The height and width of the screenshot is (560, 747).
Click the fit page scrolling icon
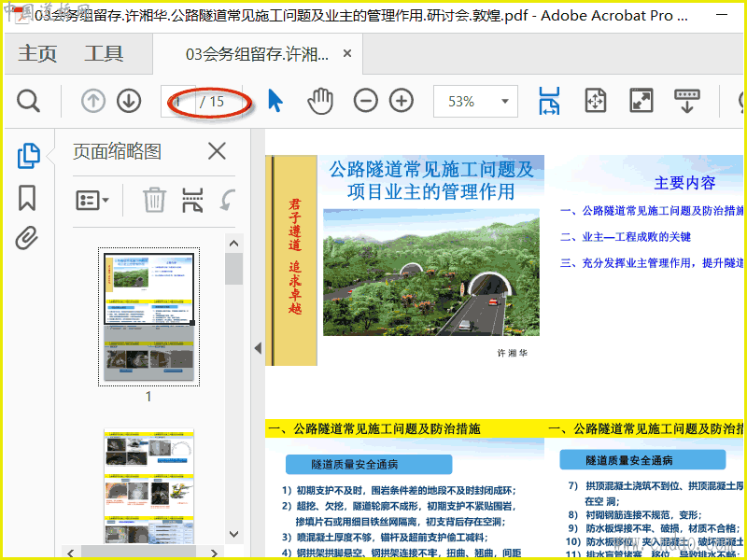[x=550, y=102]
